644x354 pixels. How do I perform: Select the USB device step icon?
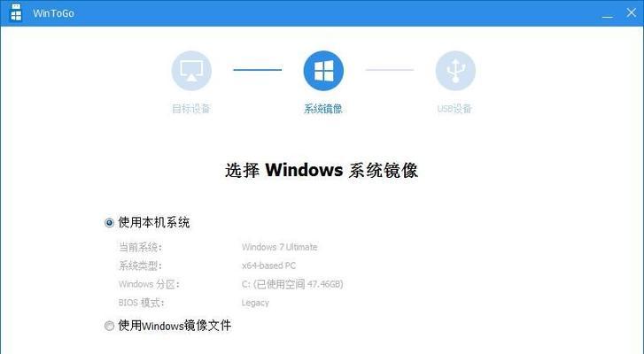click(x=455, y=71)
